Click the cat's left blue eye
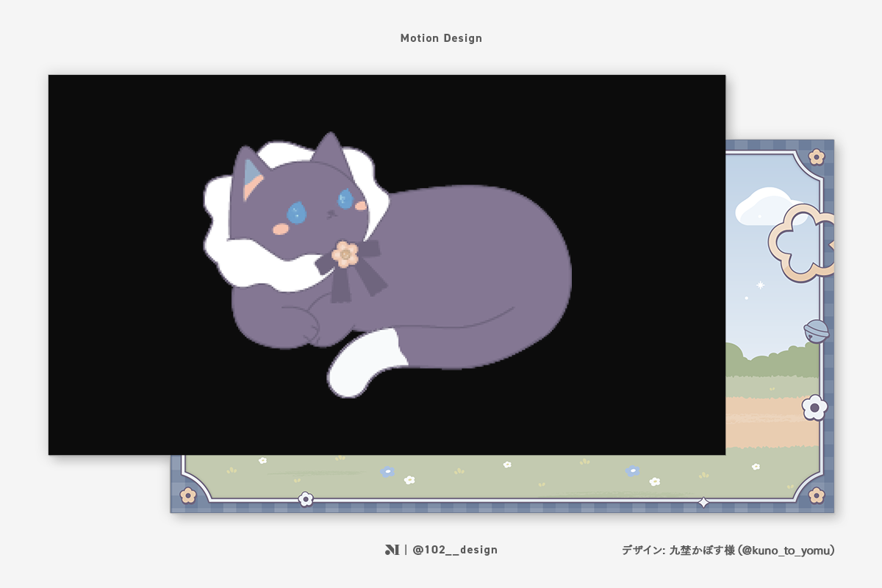This screenshot has width=882, height=588. (x=296, y=213)
